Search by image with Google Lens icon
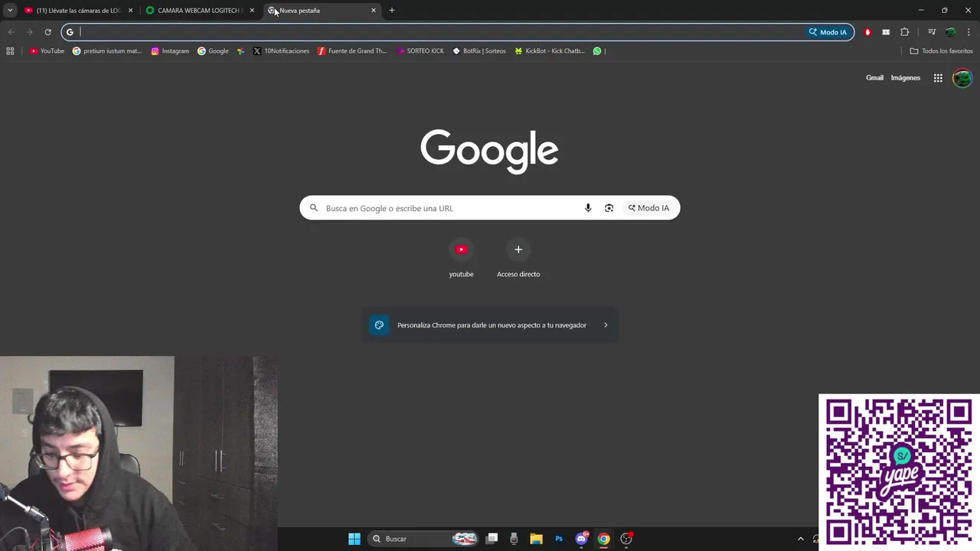This screenshot has height=551, width=980. [609, 208]
